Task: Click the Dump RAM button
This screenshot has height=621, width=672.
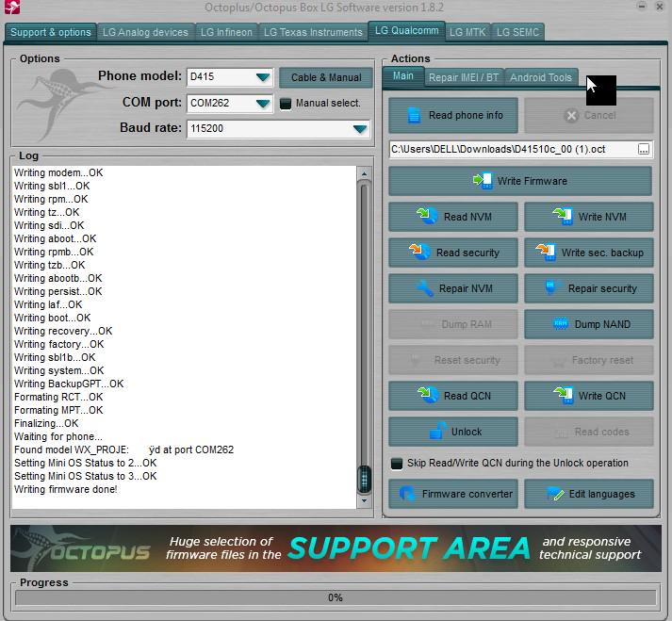Action: coord(453,324)
